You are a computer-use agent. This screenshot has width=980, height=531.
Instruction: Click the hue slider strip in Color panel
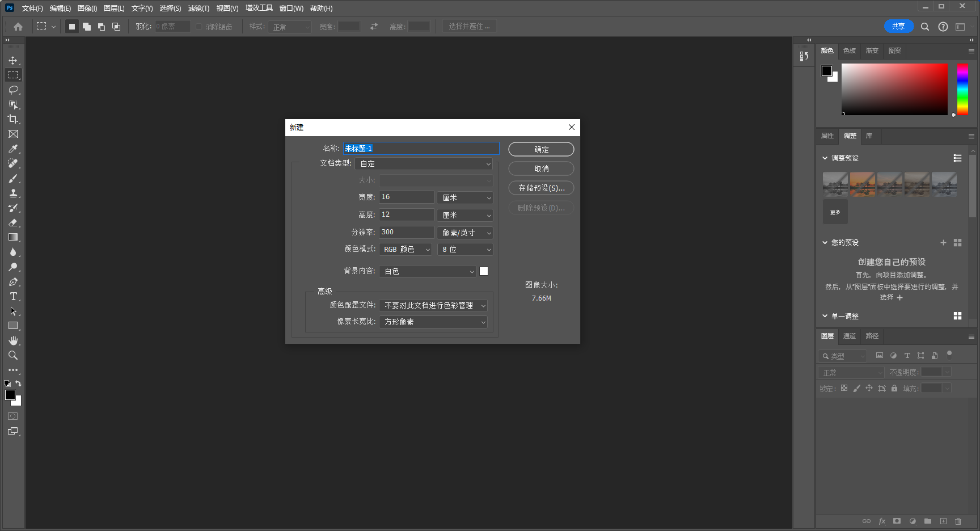962,89
